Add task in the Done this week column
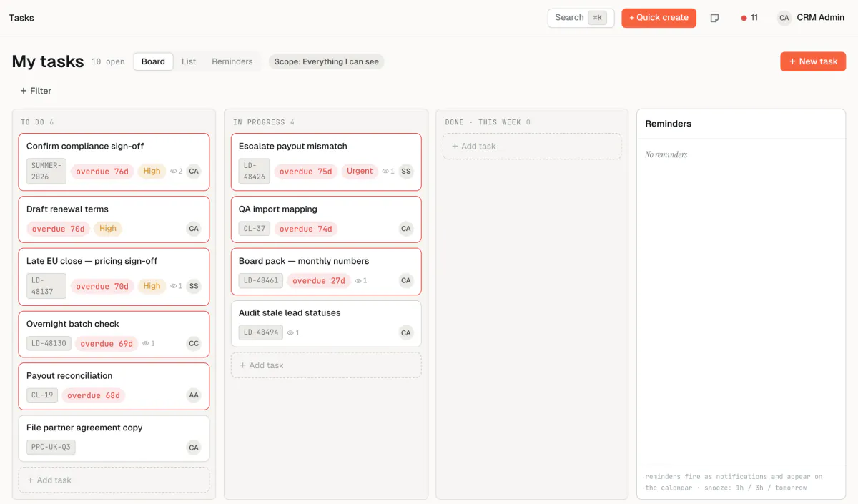 coord(531,147)
